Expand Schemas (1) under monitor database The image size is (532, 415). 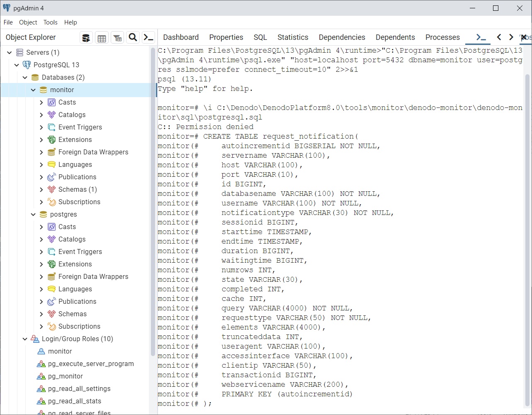click(41, 190)
